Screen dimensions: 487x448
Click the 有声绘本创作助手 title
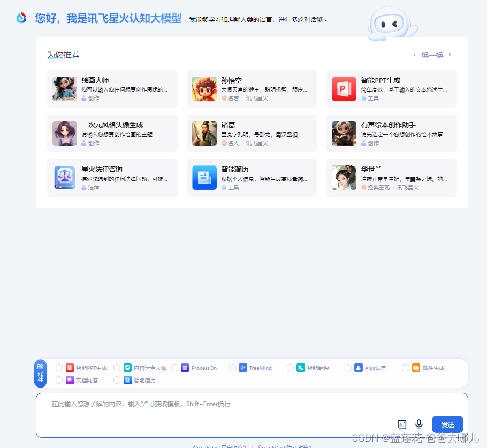click(x=388, y=125)
